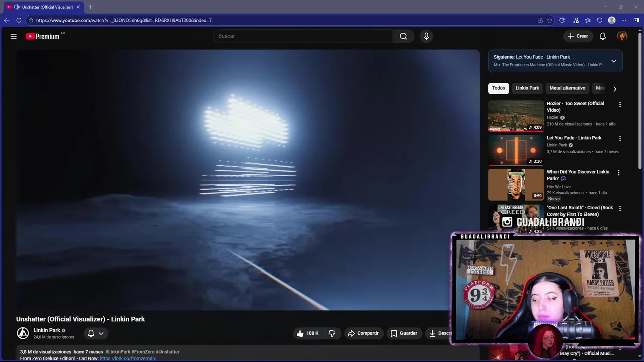Open browser extensions puzzle icon
Image resolution: width=644 pixels, height=362 pixels.
tap(562, 20)
